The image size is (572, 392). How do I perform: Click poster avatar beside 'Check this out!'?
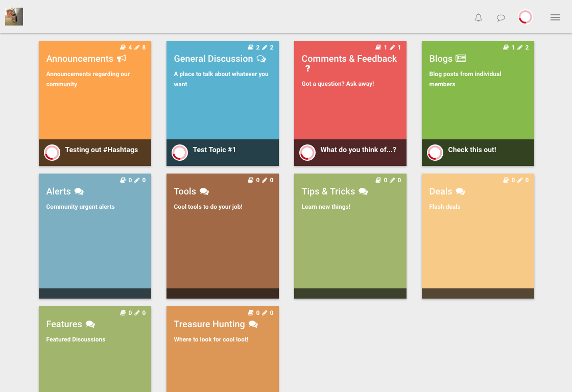click(435, 153)
